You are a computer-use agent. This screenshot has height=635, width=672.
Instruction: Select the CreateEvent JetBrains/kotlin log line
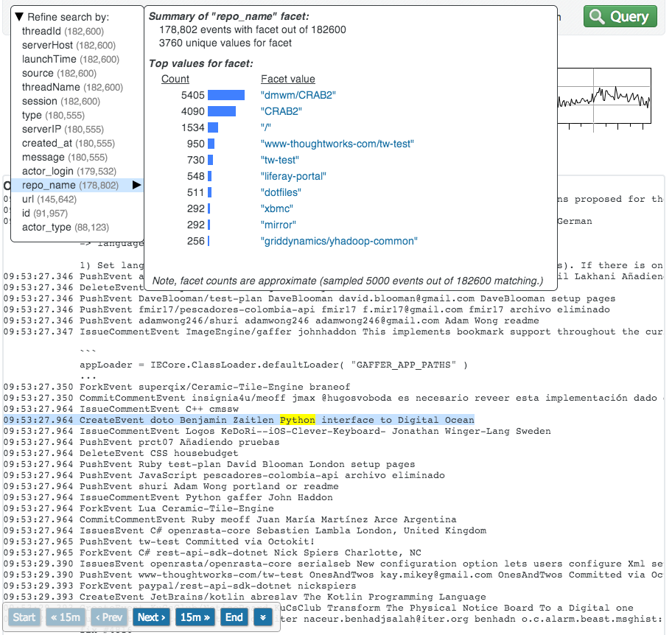coord(245,597)
